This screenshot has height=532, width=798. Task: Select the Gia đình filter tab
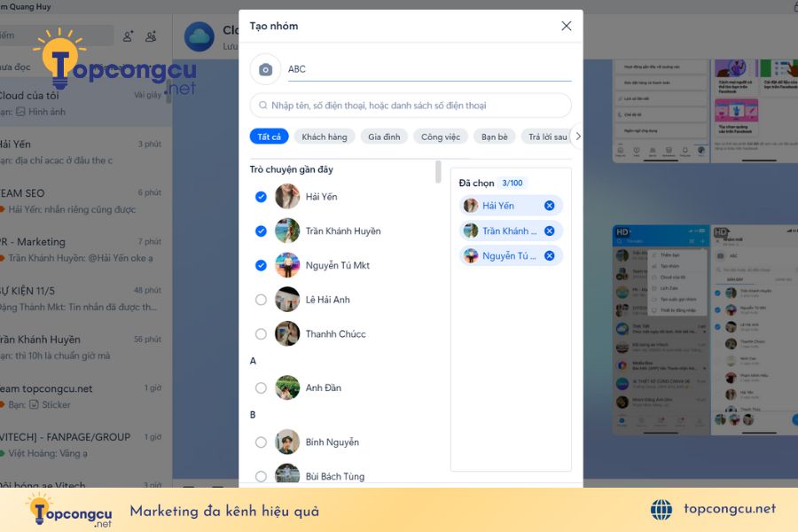[x=384, y=137]
